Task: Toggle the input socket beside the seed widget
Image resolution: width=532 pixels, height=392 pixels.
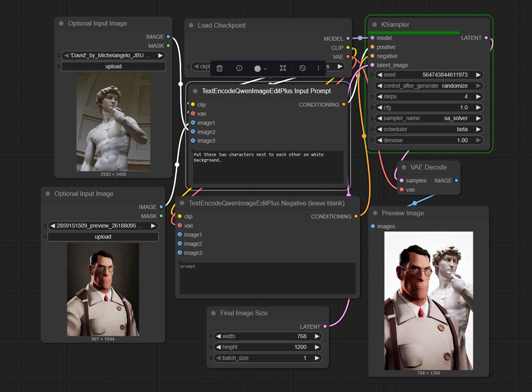Action: pos(372,75)
